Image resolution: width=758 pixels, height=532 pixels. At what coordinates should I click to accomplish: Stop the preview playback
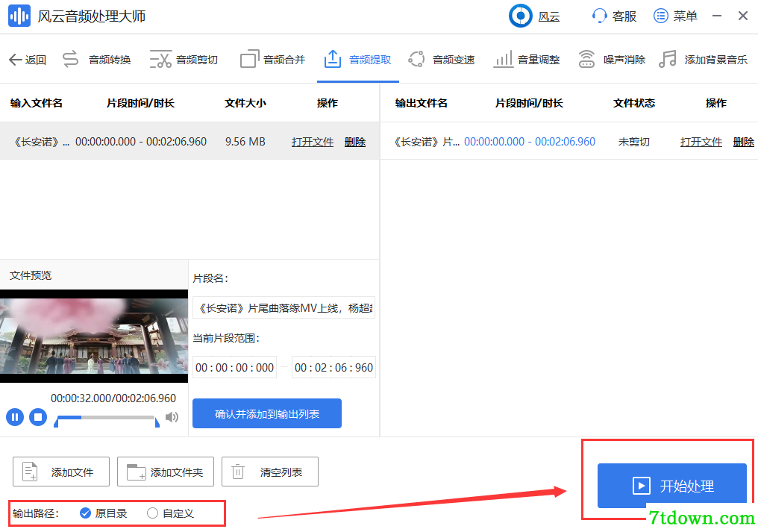tap(38, 417)
